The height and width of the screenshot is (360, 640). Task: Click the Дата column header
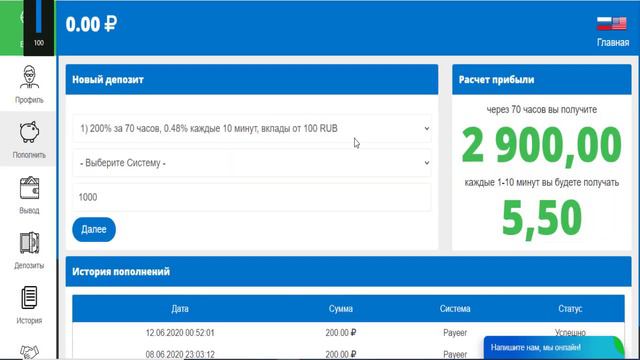tap(180, 309)
